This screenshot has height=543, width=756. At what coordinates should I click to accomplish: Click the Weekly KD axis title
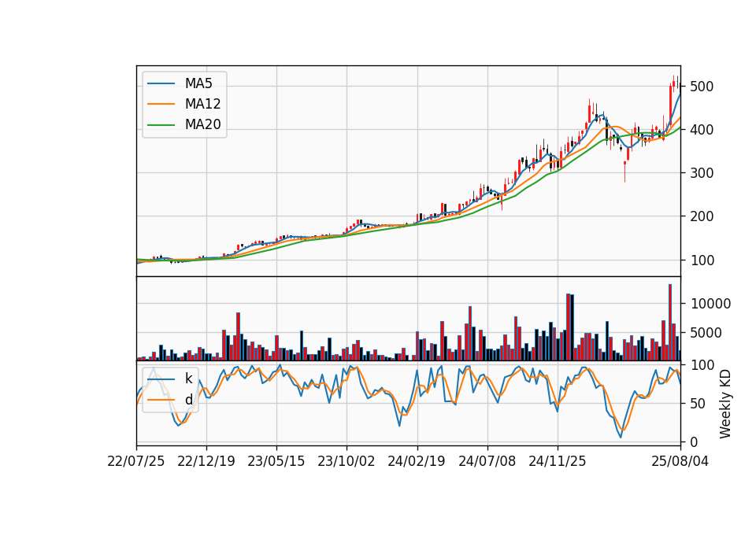(x=724, y=404)
